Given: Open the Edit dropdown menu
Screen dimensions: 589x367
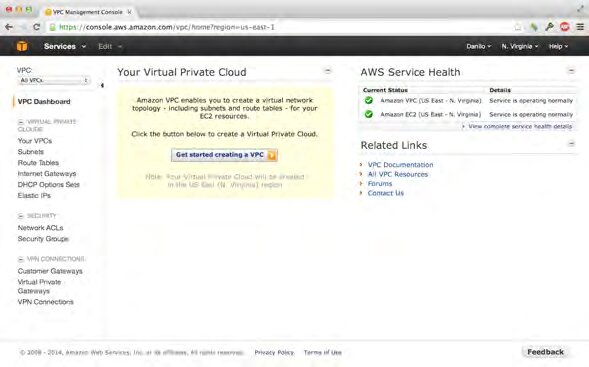Looking at the screenshot, I should 110,46.
